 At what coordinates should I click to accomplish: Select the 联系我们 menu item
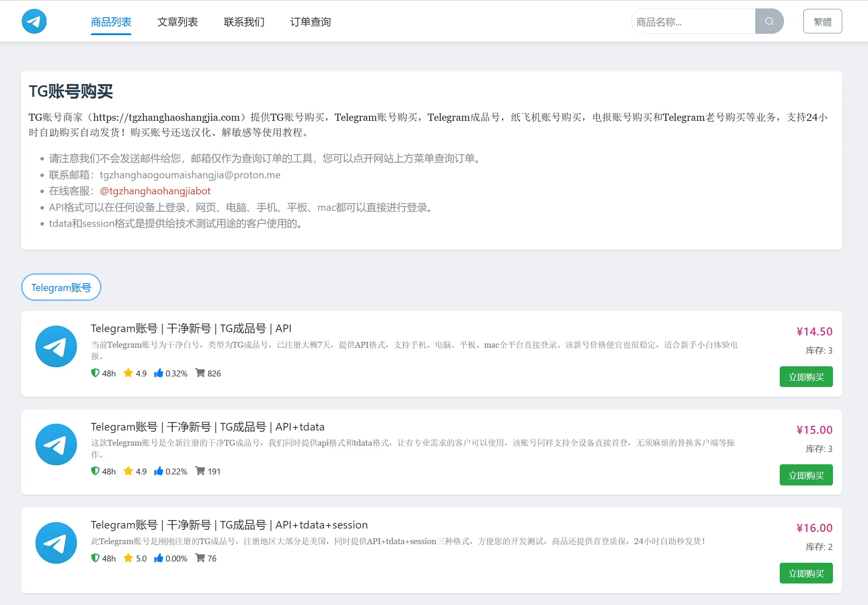coord(244,22)
